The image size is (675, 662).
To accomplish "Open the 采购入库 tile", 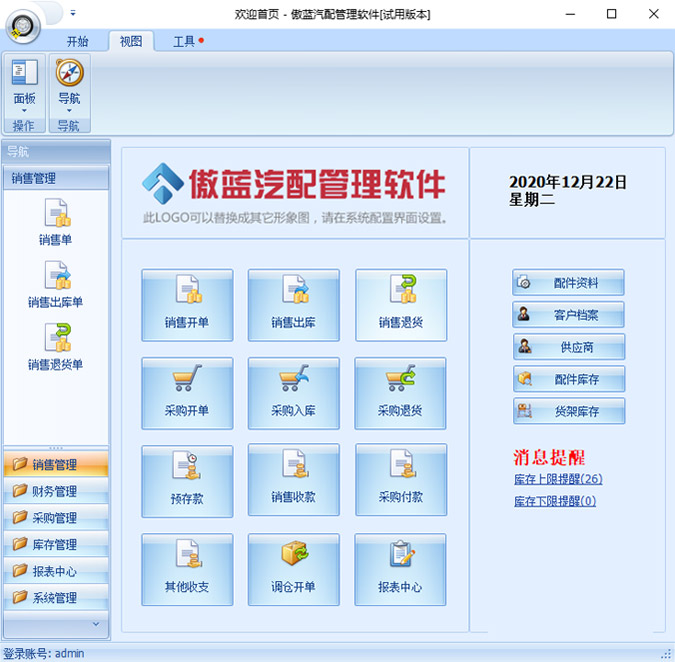I will pyautogui.click(x=294, y=393).
